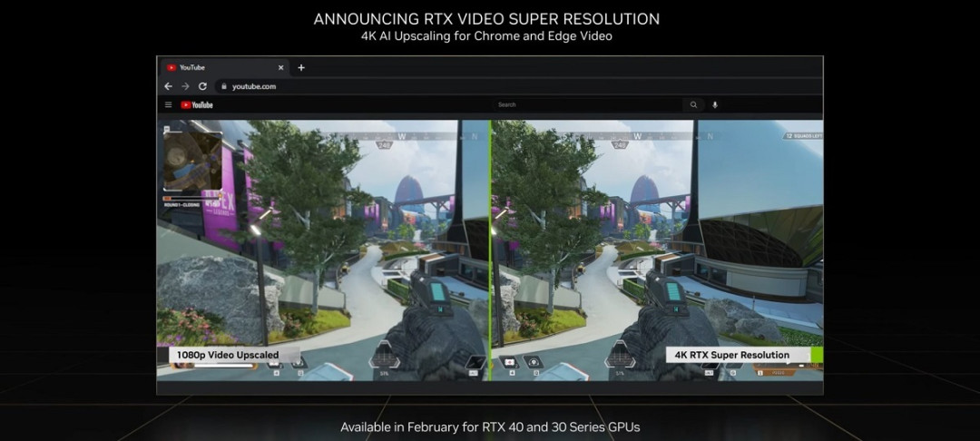
Task: Open a new tab with plus button
Action: (x=301, y=67)
